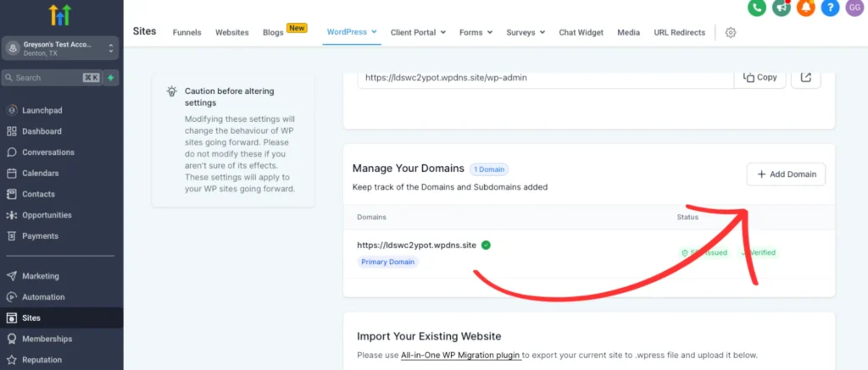Switch to the Websites tab

(x=232, y=33)
